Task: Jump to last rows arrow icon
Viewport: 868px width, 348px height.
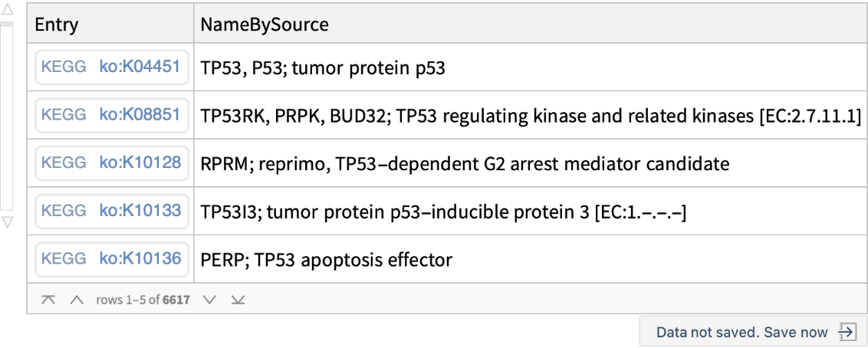Action: [x=238, y=300]
